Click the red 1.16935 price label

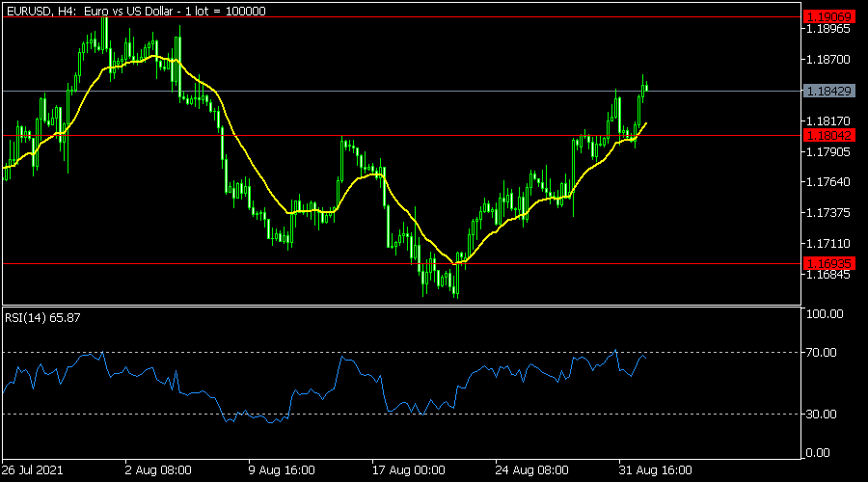point(829,263)
